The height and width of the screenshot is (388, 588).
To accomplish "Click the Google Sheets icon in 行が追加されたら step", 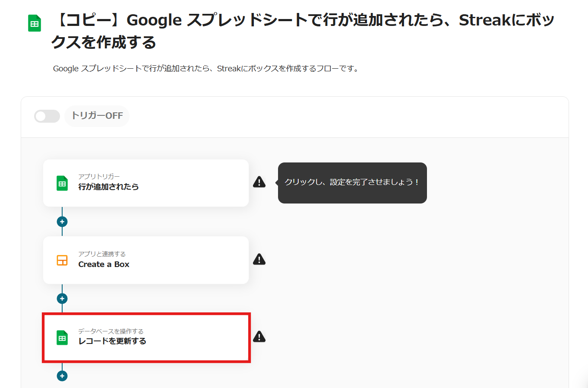I will pyautogui.click(x=62, y=183).
